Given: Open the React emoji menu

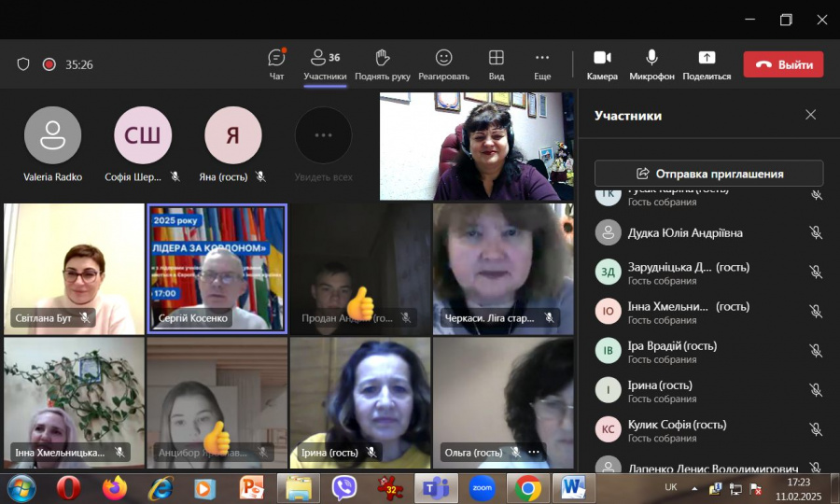Looking at the screenshot, I should point(443,64).
